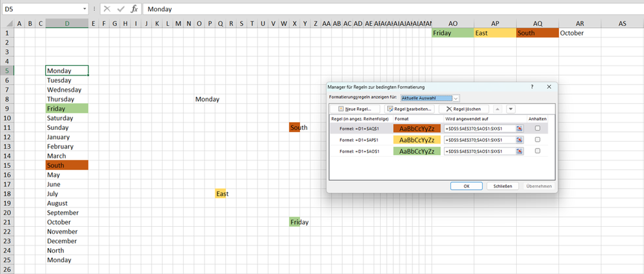Select cell AR1 with October
The image size is (644, 274).
tap(579, 33)
